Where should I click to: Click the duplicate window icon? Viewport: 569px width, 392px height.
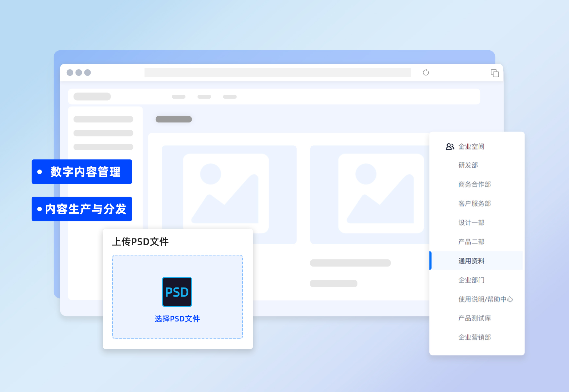(495, 73)
